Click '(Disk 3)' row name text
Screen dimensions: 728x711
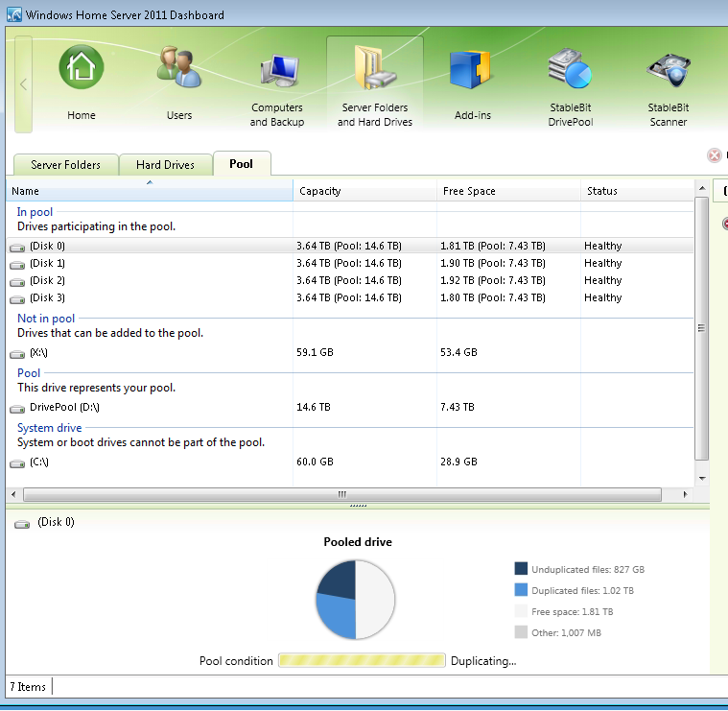pos(47,297)
